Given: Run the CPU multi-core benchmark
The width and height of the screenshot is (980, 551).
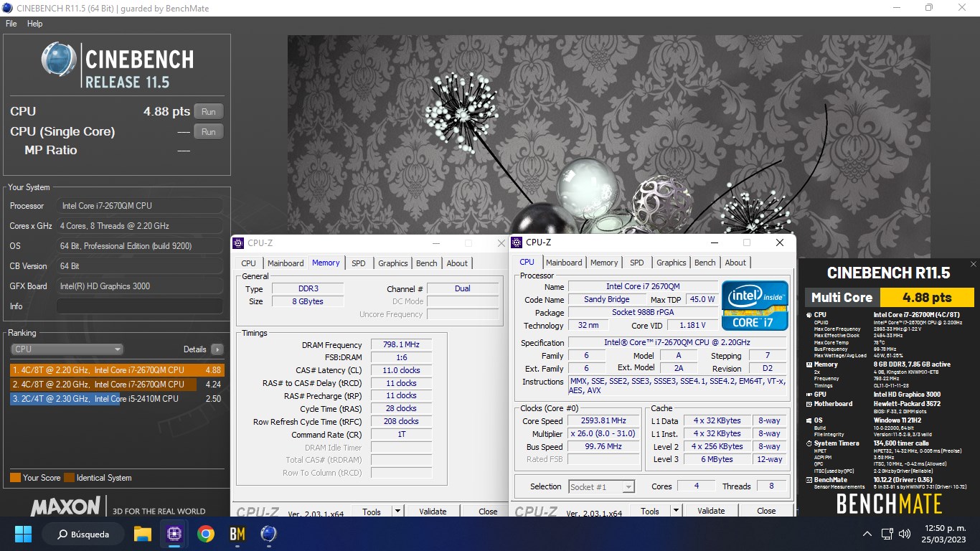Looking at the screenshot, I should (x=208, y=111).
